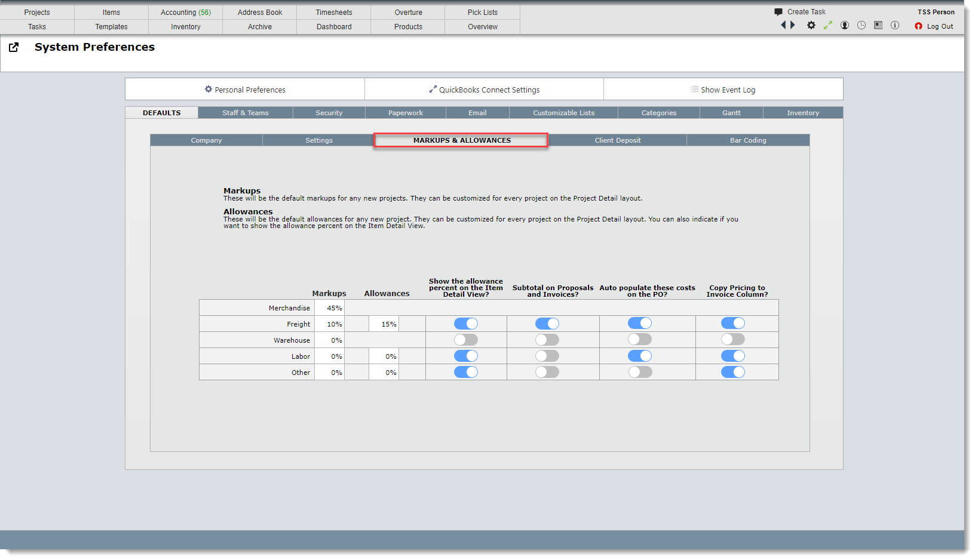Open Personal Preferences
Viewport: 975px width, 560px height.
(x=245, y=90)
